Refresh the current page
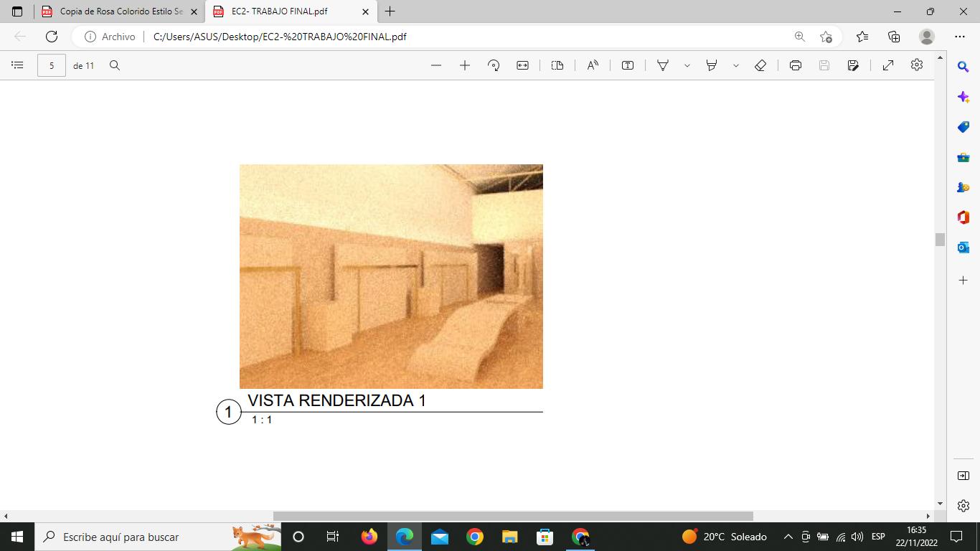 tap(52, 37)
